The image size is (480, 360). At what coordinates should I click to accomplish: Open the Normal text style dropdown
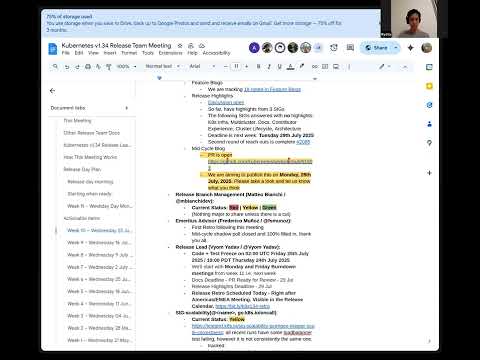point(163,66)
